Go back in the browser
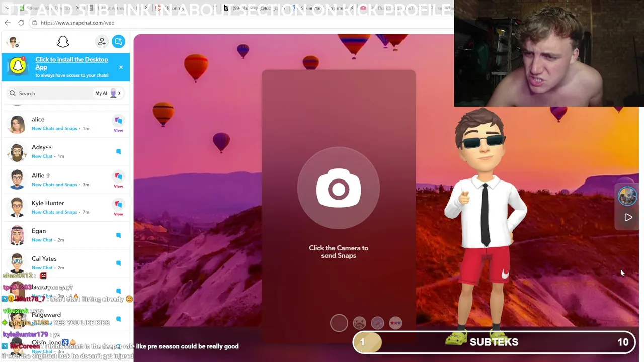This screenshot has width=644, height=362. pos(8,23)
